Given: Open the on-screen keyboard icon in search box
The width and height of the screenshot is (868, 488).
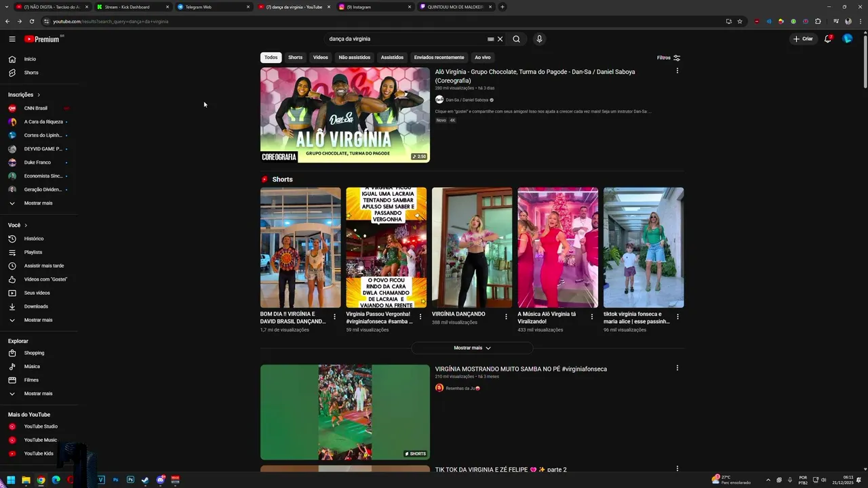Looking at the screenshot, I should 490,39.
